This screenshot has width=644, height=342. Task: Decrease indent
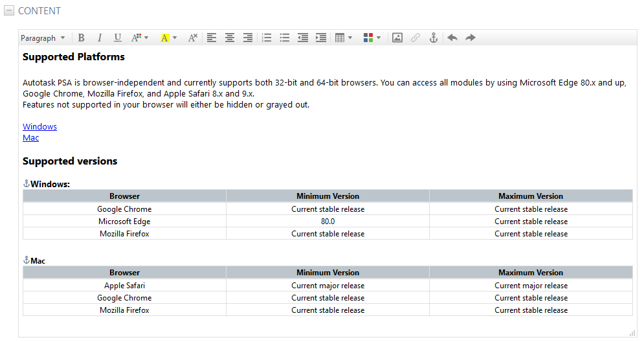click(x=303, y=38)
